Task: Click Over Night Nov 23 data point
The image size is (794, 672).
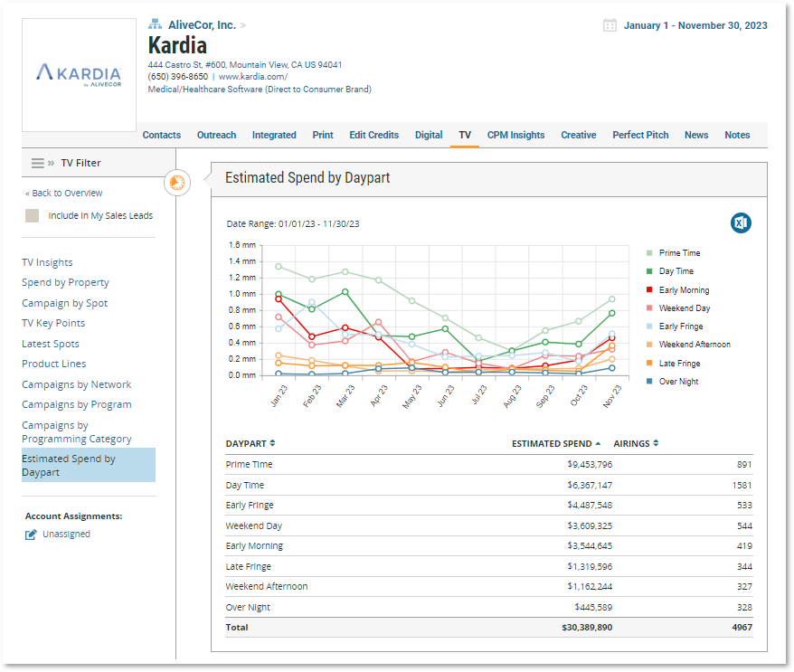Action: 611,368
